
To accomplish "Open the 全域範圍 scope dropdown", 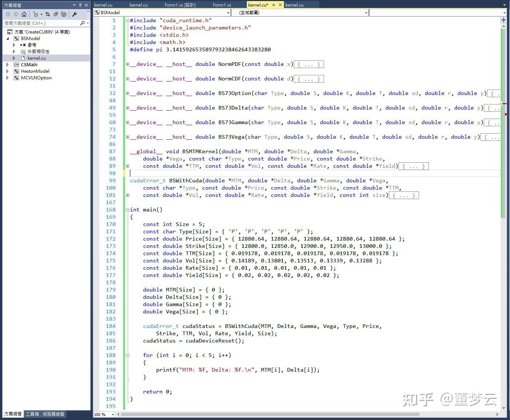I will (x=366, y=13).
